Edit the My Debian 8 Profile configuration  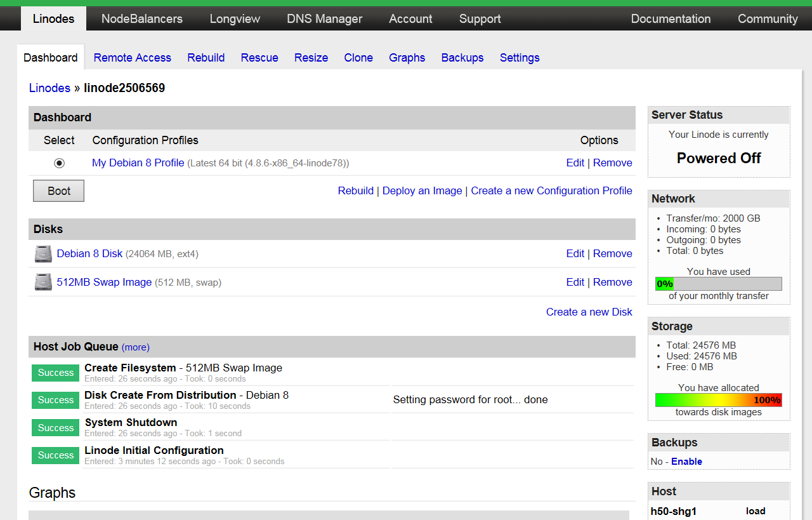575,163
